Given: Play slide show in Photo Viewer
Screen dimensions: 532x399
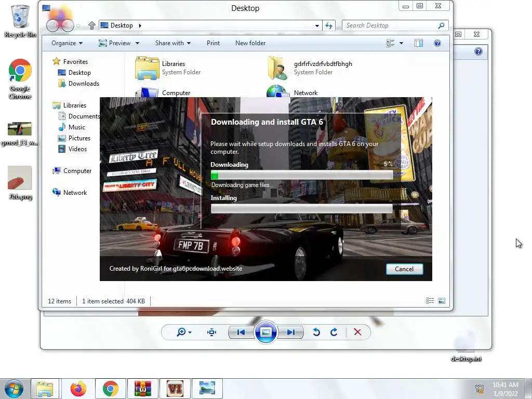Looking at the screenshot, I should (x=265, y=332).
